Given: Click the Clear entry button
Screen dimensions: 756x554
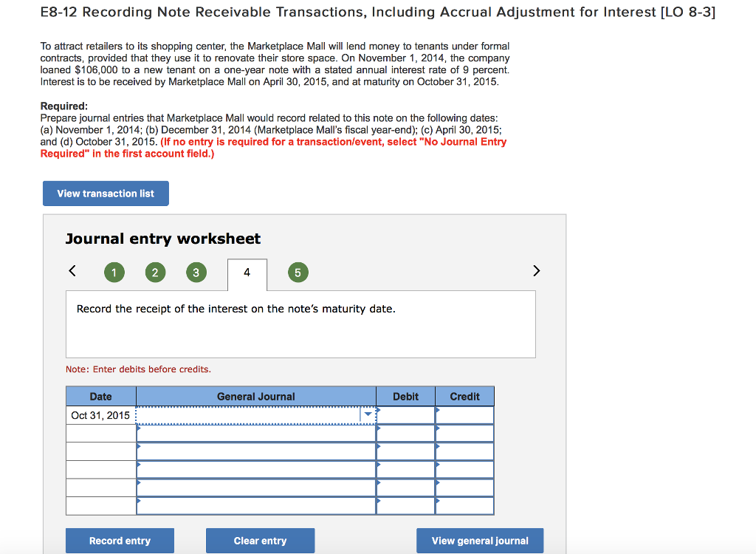Looking at the screenshot, I should tap(260, 540).
